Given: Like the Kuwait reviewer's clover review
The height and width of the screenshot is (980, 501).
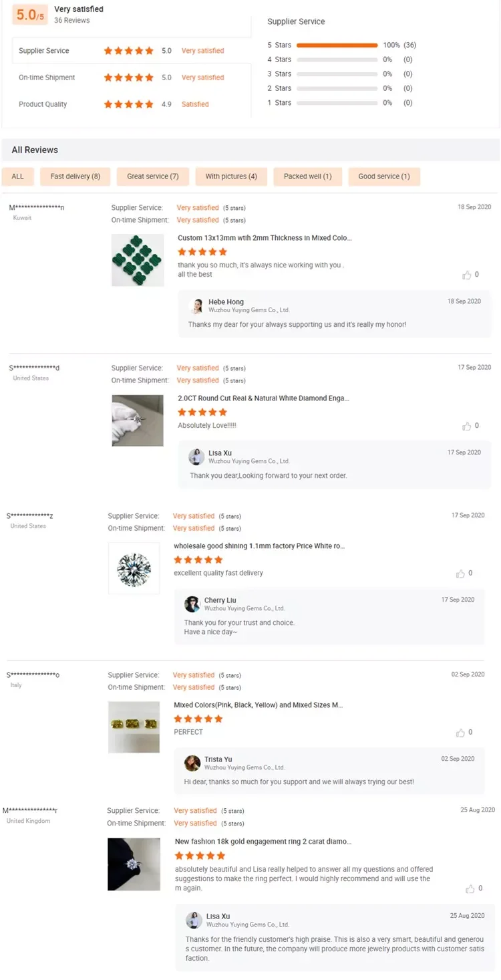Looking at the screenshot, I should 466,275.
